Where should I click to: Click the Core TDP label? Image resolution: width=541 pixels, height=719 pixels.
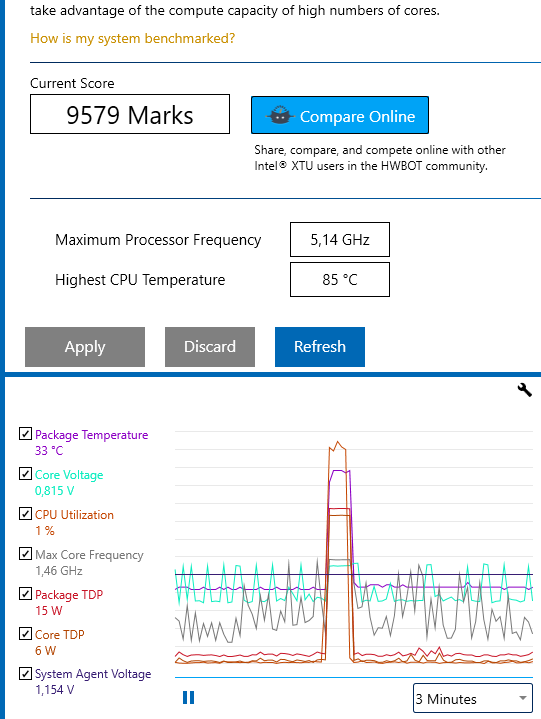(60, 635)
